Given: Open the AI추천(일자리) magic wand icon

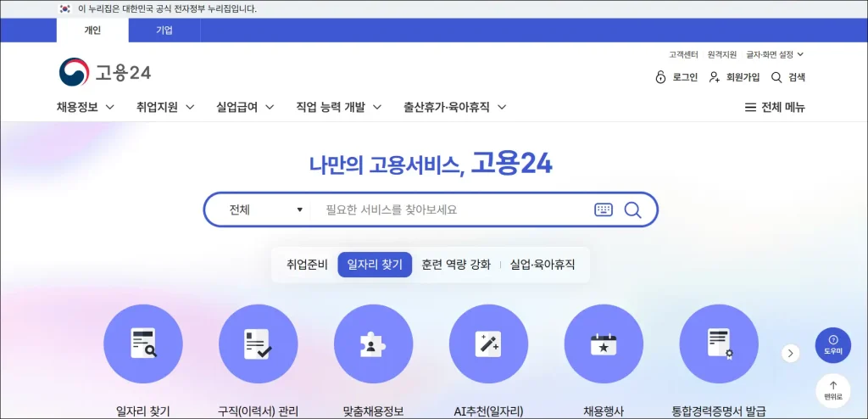Looking at the screenshot, I should coord(488,344).
